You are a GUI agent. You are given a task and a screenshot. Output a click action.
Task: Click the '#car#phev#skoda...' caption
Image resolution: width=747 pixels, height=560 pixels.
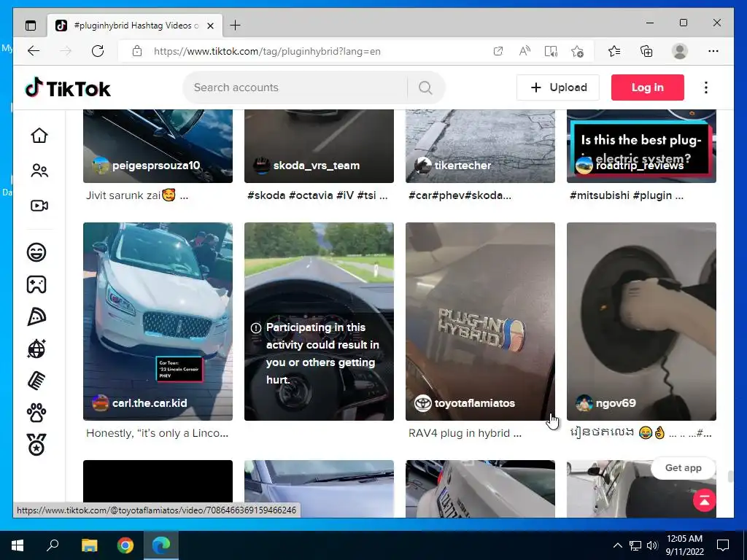point(460,195)
